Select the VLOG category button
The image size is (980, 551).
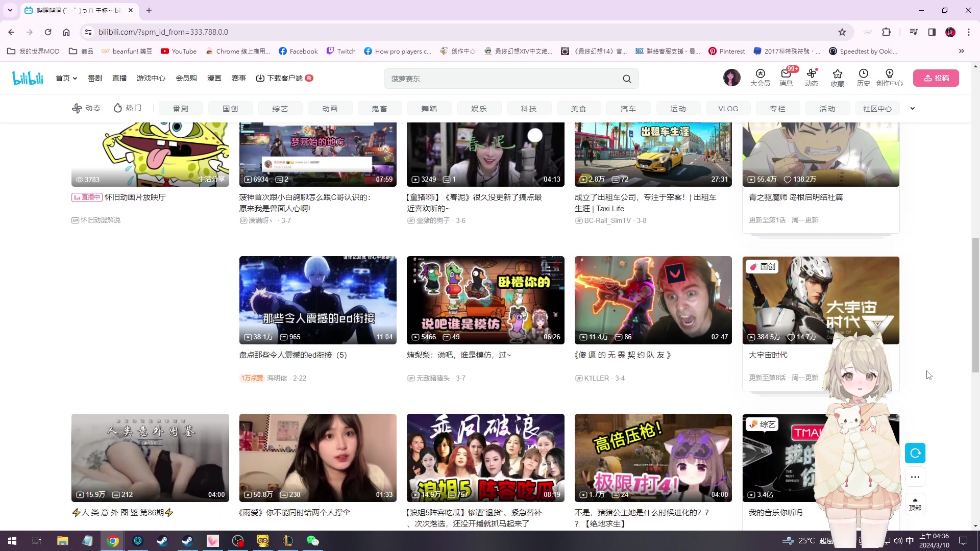pos(728,109)
